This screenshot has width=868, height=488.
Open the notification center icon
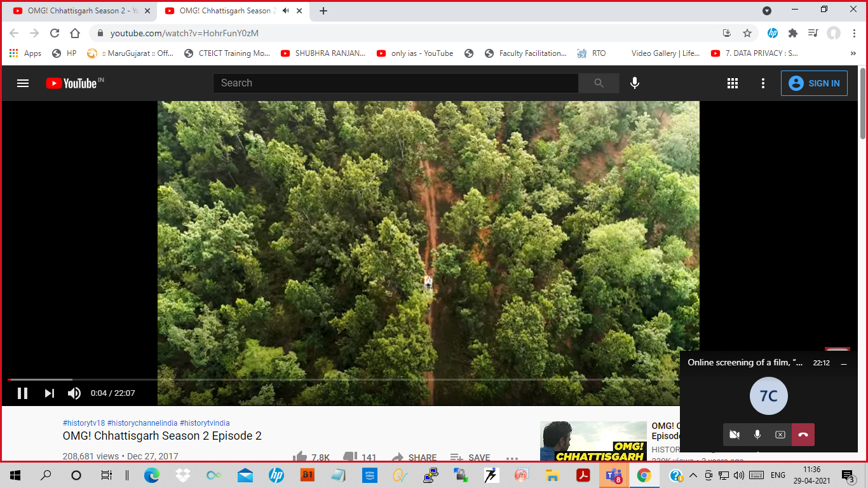[x=848, y=475]
